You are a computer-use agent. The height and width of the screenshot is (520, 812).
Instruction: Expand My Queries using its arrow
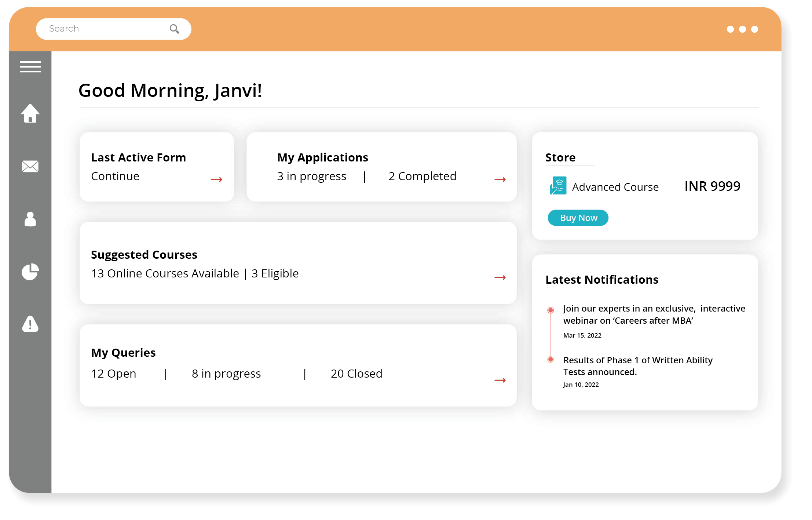pos(500,380)
